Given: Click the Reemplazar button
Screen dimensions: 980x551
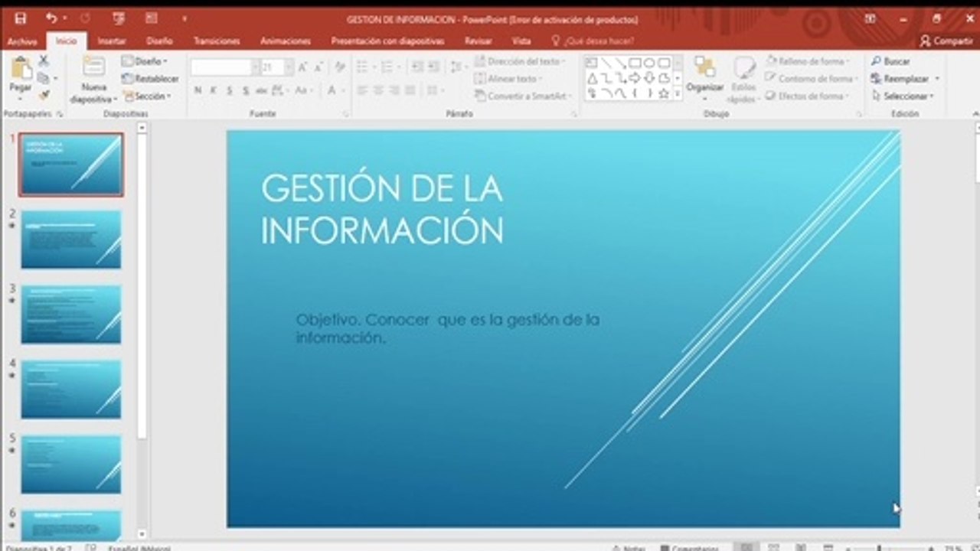Looking at the screenshot, I should [900, 79].
